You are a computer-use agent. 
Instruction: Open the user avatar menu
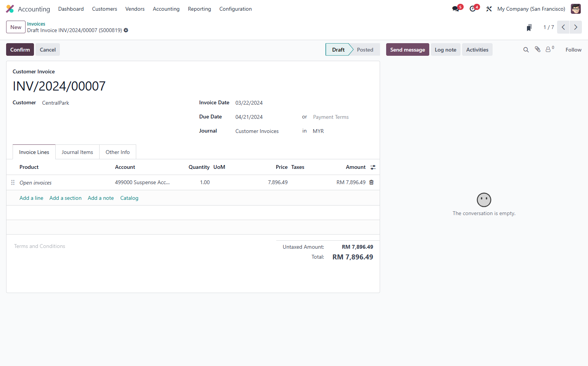click(x=576, y=9)
